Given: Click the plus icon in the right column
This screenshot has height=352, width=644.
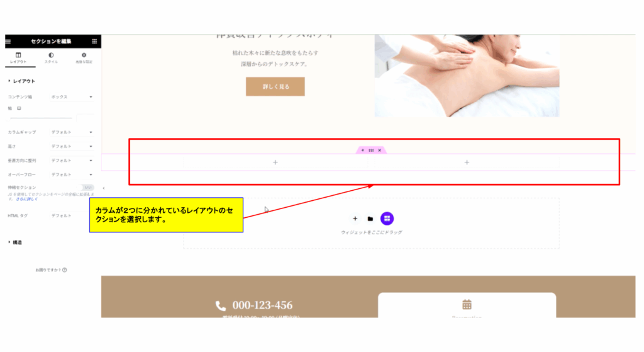Looking at the screenshot, I should [467, 162].
